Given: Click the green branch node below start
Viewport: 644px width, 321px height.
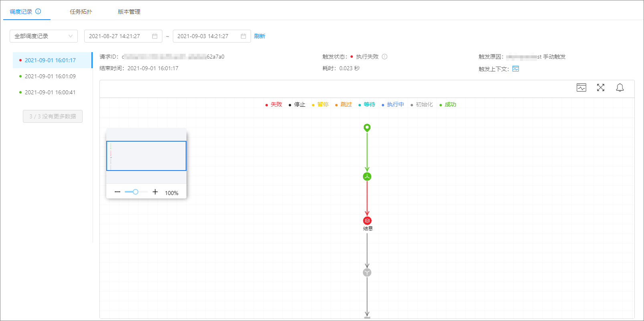Looking at the screenshot, I should (367, 177).
